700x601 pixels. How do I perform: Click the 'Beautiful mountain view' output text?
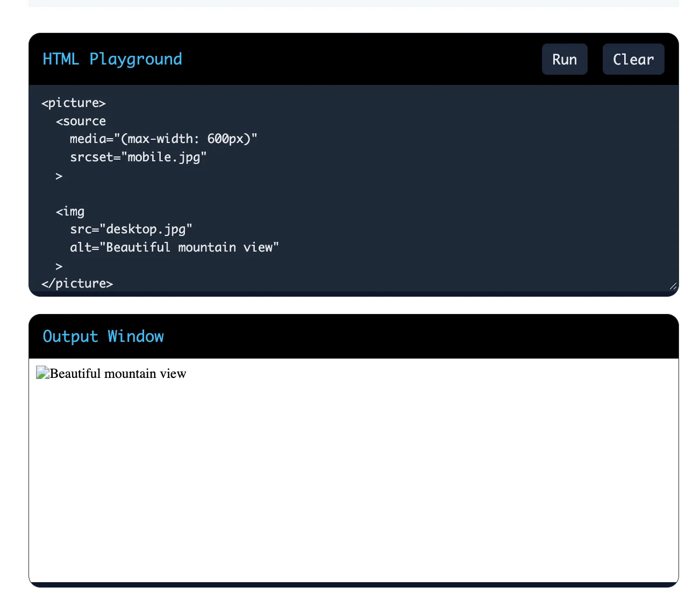click(118, 374)
